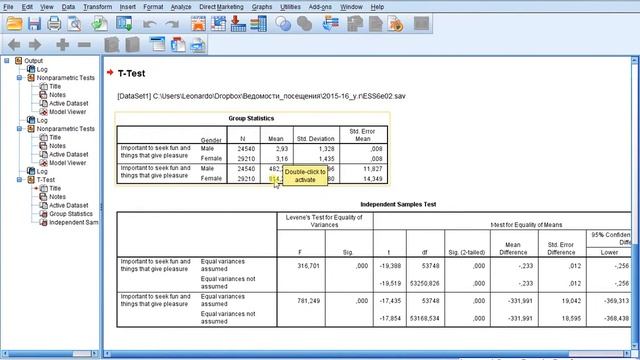Save the output document with floppy icon

[x=34, y=24]
